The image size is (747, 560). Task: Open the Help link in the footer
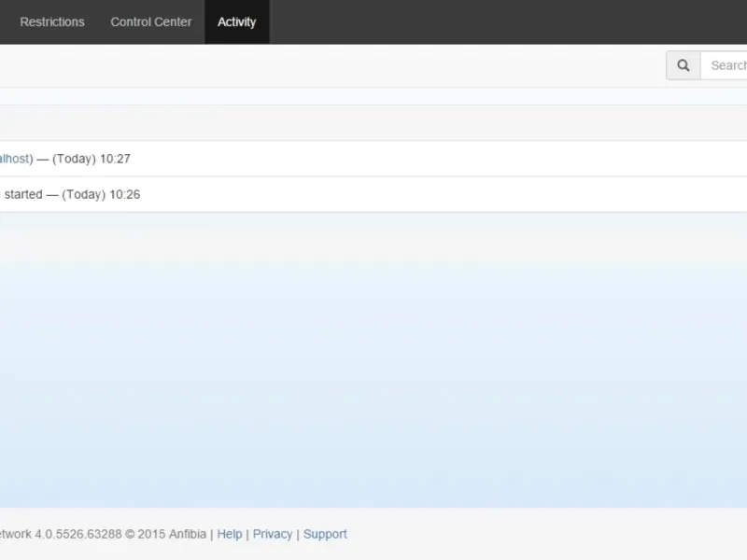click(x=230, y=534)
